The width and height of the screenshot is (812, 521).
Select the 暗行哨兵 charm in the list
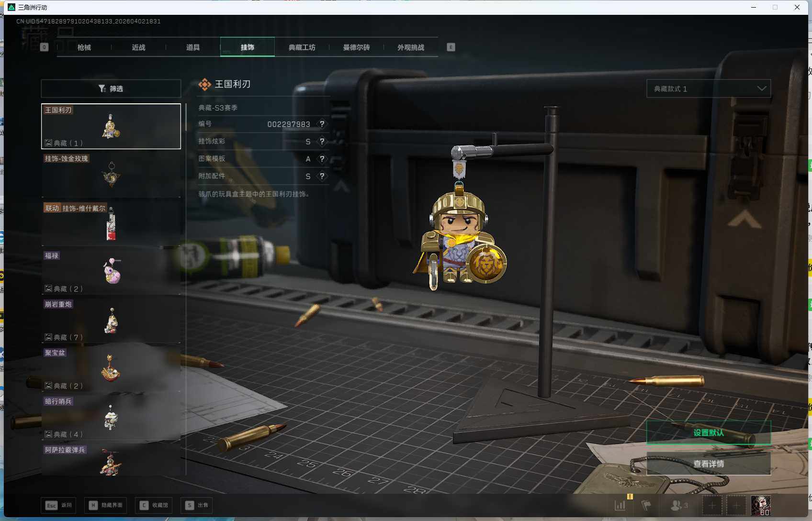coord(111,418)
